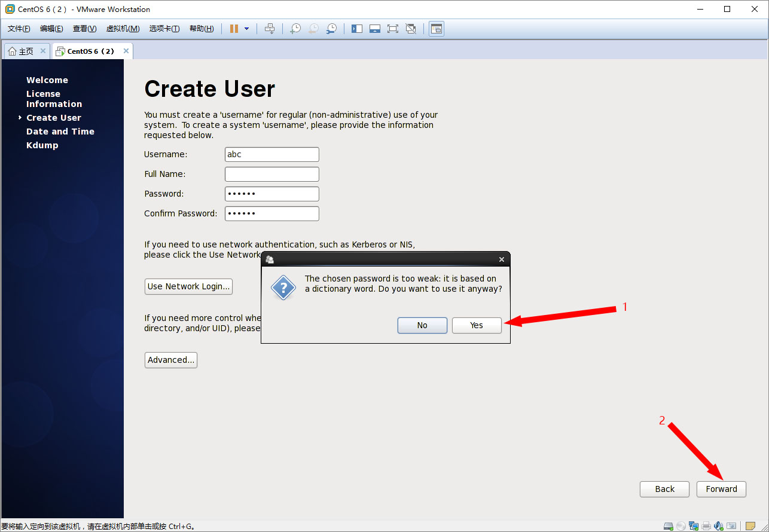Click the pause virtual machine icon
The height and width of the screenshot is (532, 769).
click(234, 29)
